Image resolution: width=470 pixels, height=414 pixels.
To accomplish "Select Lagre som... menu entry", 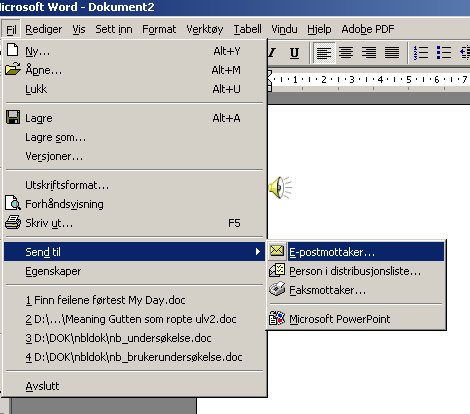I will [x=135, y=137].
